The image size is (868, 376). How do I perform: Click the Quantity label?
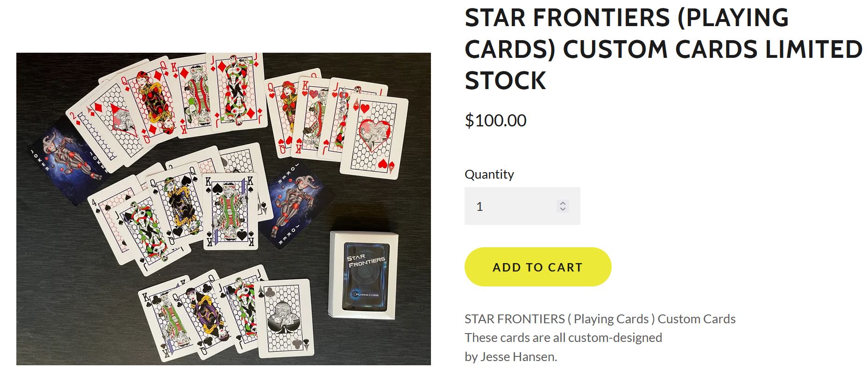489,174
